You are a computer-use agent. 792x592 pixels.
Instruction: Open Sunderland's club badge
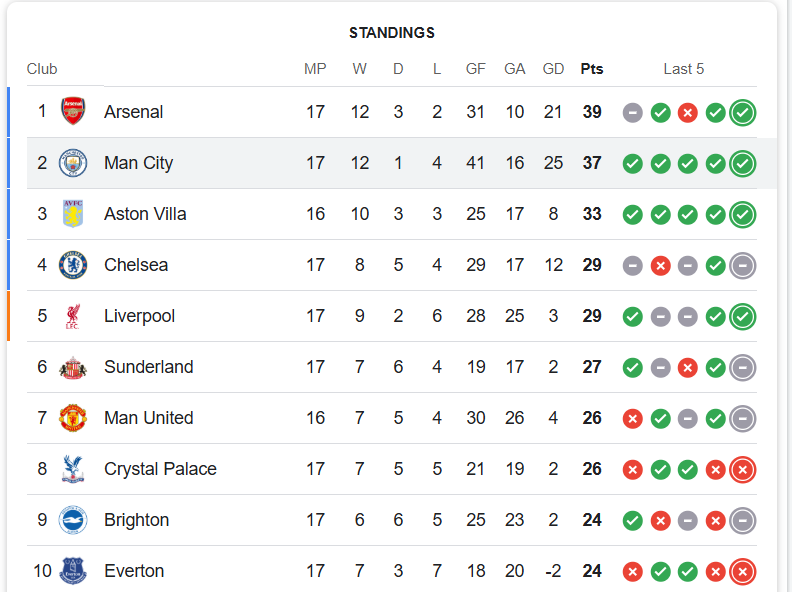point(73,367)
